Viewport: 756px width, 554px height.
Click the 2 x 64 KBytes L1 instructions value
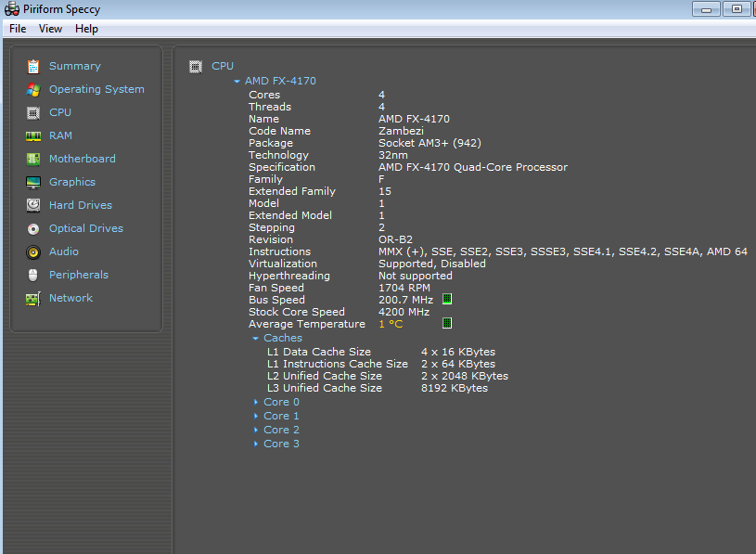(x=458, y=364)
